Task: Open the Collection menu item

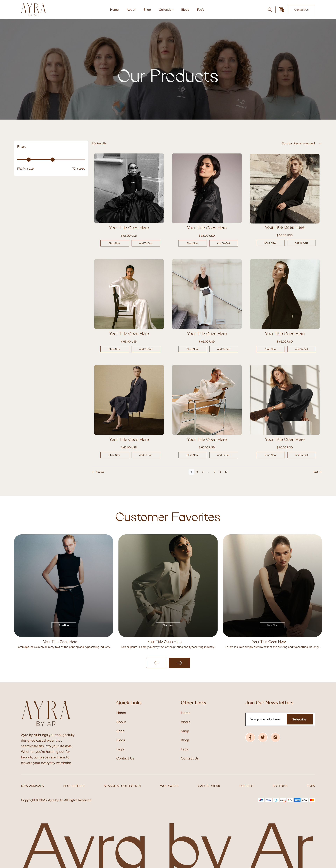Action: click(x=166, y=10)
